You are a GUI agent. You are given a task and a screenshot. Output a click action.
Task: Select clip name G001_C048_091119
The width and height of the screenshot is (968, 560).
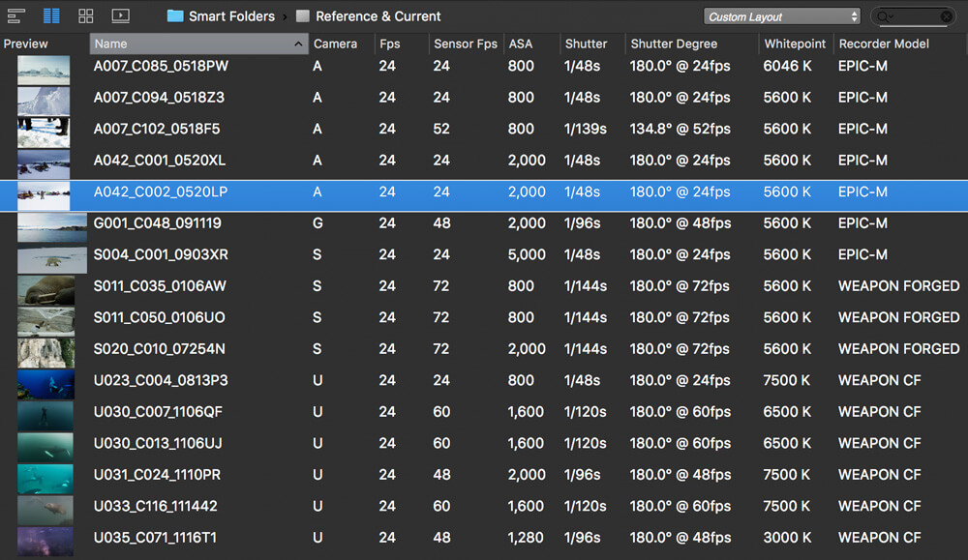pyautogui.click(x=157, y=223)
